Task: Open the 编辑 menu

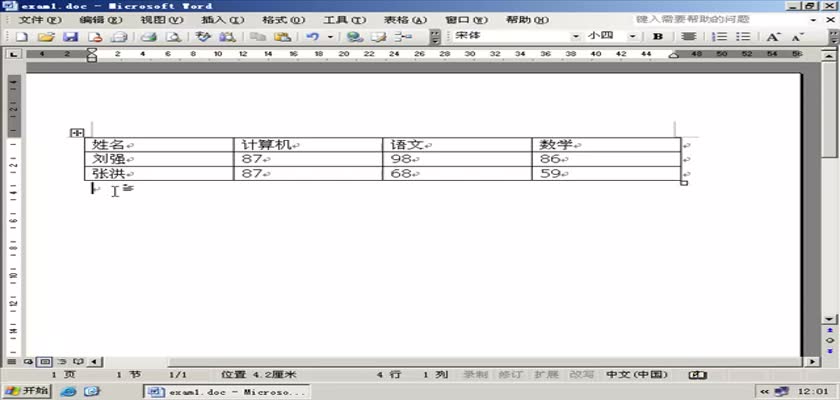Action: (101, 20)
